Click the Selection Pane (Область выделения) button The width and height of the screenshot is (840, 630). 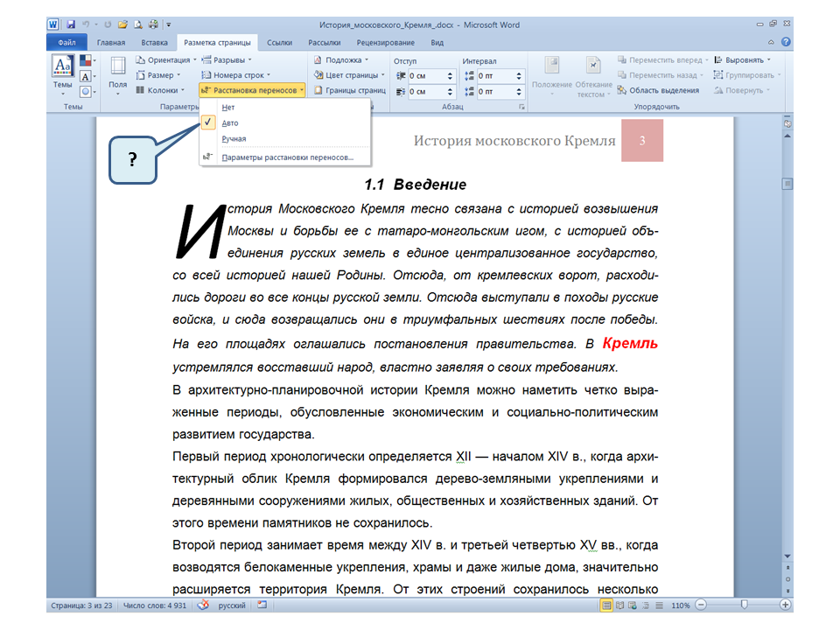tap(658, 90)
